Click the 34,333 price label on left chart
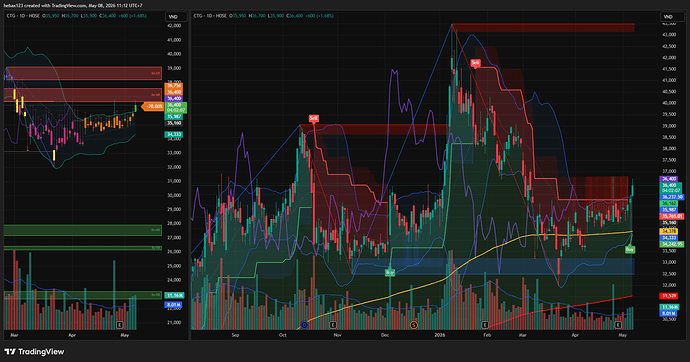690x362 pixels. [x=174, y=134]
